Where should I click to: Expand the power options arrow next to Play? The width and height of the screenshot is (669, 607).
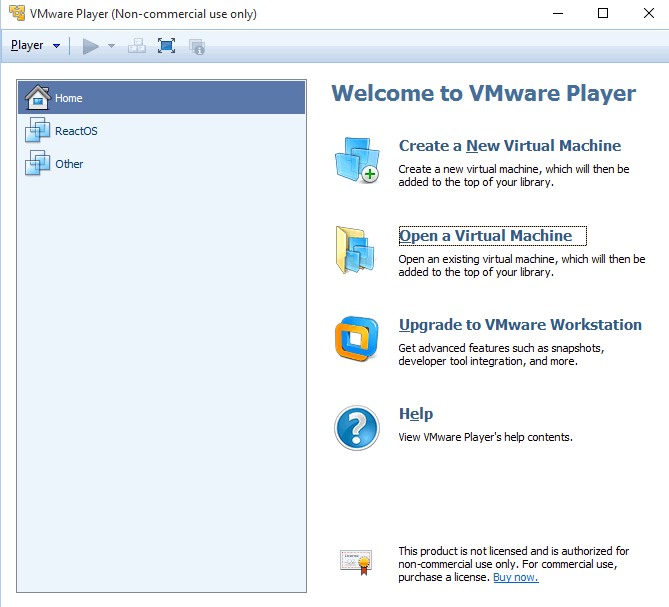111,46
